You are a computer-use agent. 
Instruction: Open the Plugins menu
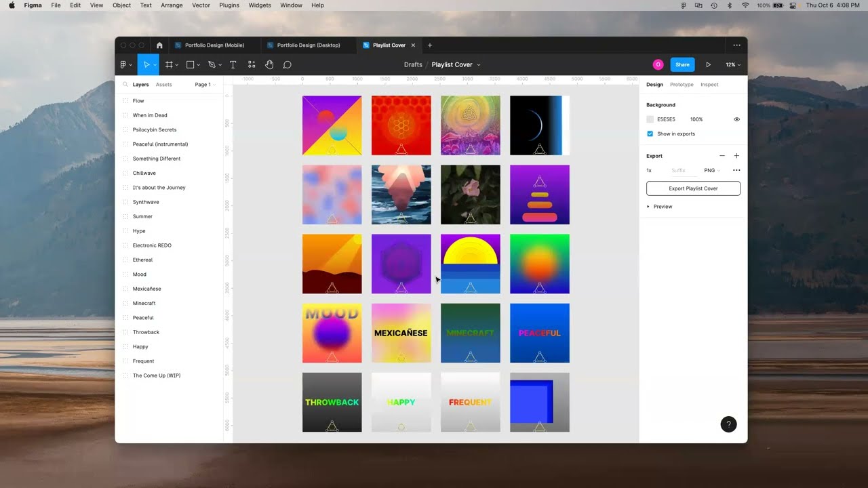pyautogui.click(x=229, y=5)
